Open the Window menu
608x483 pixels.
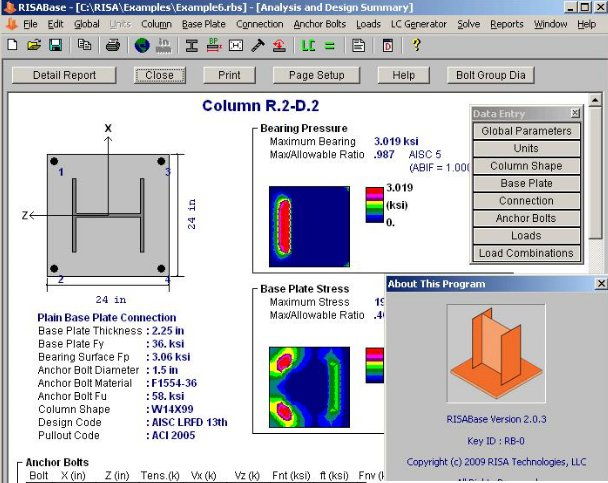pyautogui.click(x=550, y=24)
